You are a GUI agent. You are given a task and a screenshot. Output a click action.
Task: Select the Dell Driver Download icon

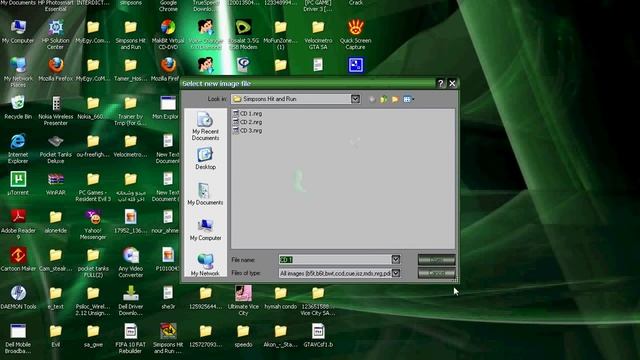[x=131, y=300]
